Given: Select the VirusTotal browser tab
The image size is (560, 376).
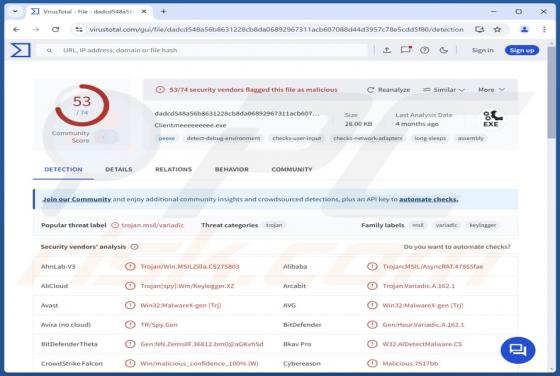Looking at the screenshot, I should 88,12.
